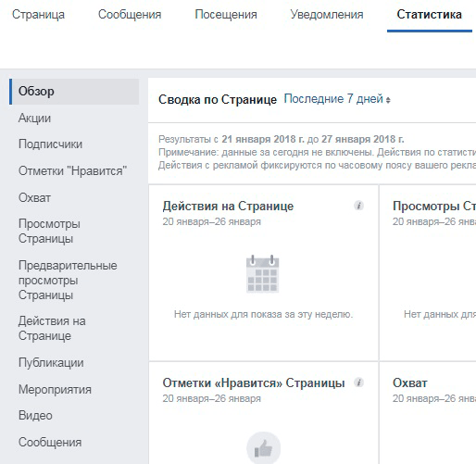Click the line starting Действия с рекламой

tap(317, 166)
